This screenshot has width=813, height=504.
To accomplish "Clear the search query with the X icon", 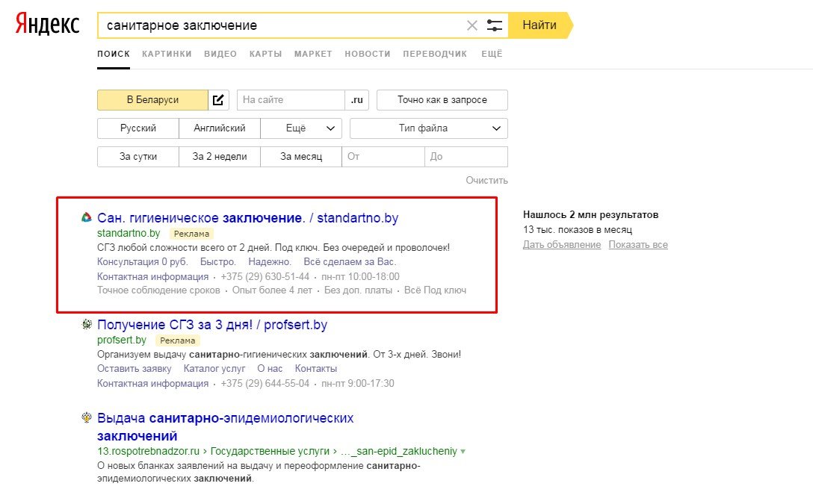I will pos(472,25).
